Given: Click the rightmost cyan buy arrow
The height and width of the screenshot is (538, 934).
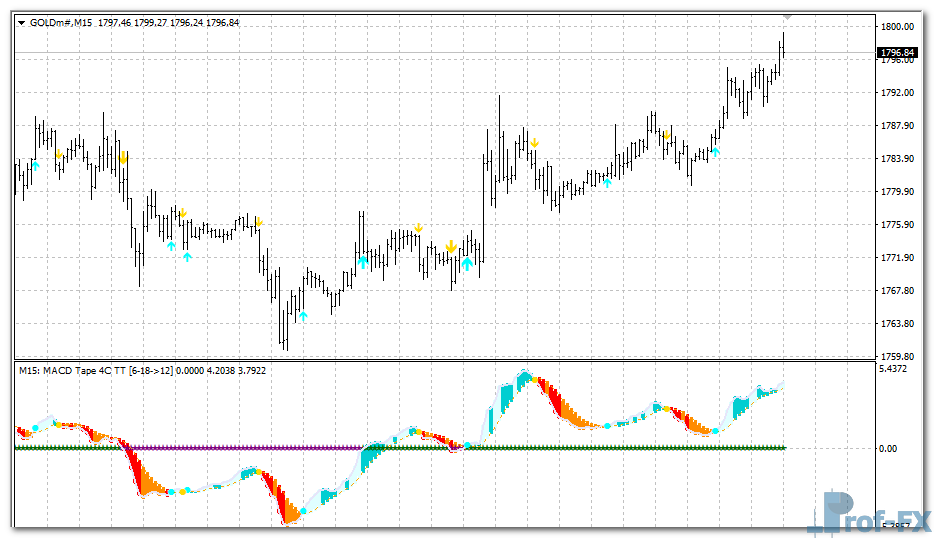Looking at the screenshot, I should coord(715,151).
